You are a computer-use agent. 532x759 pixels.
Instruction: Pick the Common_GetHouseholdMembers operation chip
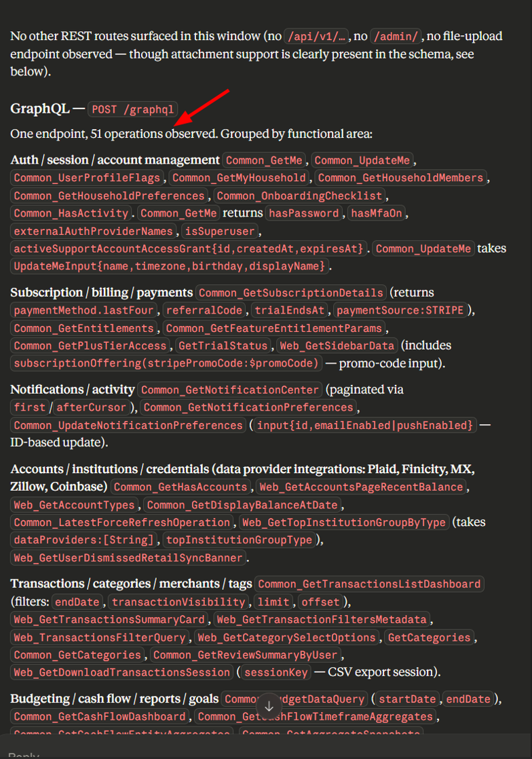pyautogui.click(x=401, y=178)
